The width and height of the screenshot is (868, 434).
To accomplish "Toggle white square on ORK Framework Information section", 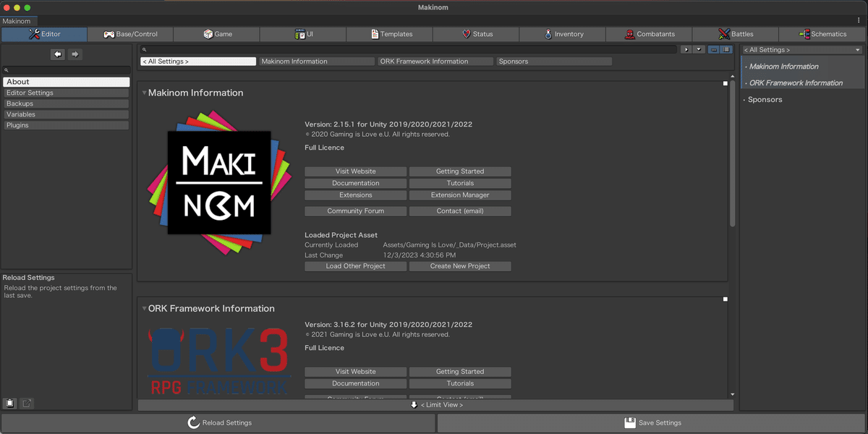I will [x=726, y=299].
